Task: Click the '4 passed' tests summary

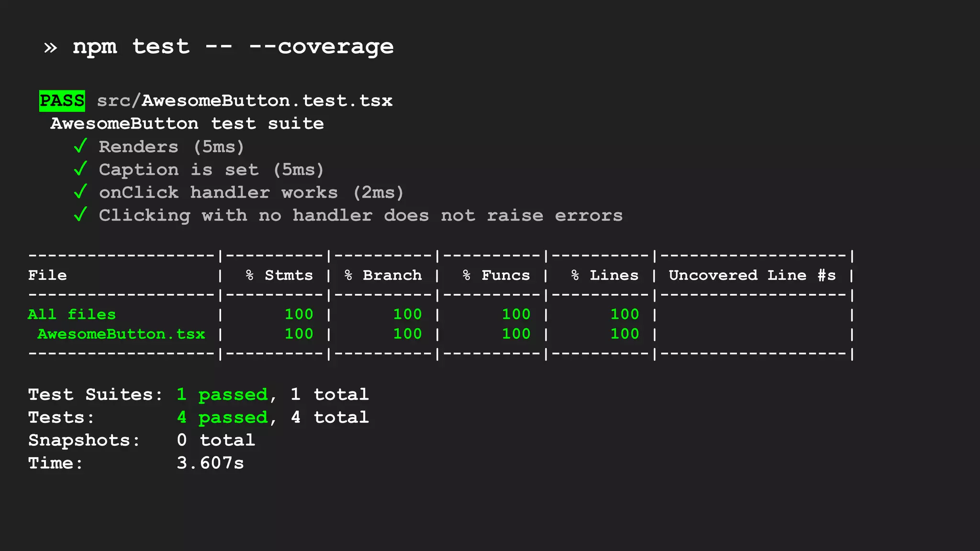Action: pos(222,418)
